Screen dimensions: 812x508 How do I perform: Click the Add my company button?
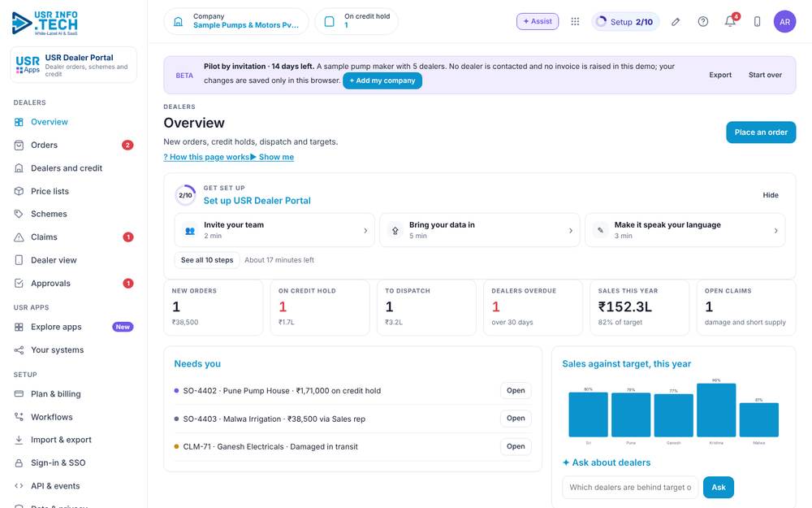pyautogui.click(x=382, y=80)
